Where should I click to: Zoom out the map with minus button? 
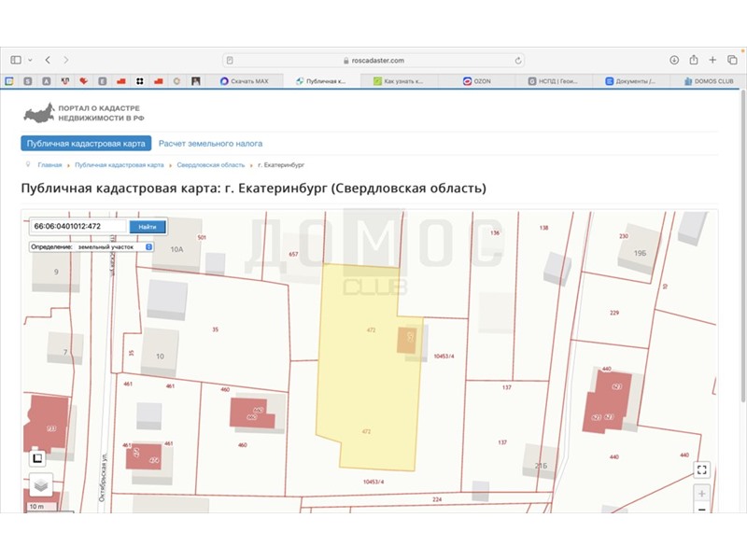pos(702,509)
